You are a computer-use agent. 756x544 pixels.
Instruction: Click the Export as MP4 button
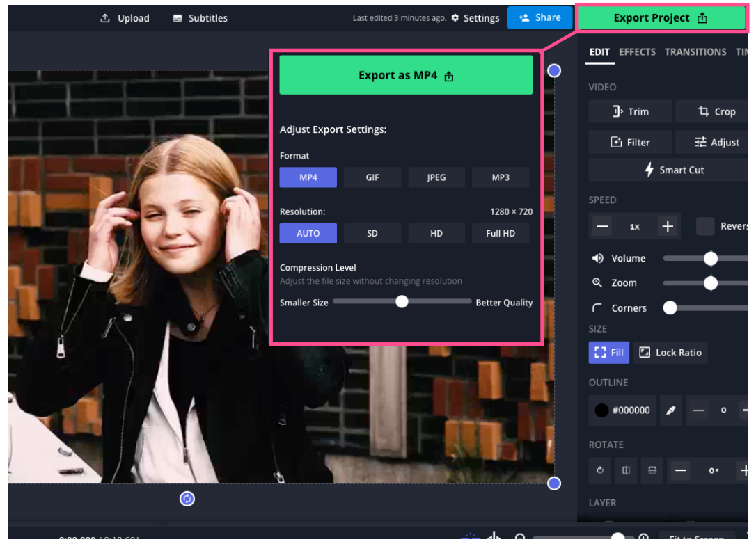(406, 75)
